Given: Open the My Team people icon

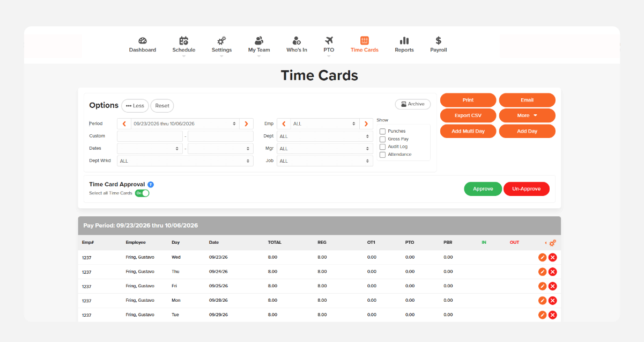Looking at the screenshot, I should [259, 41].
